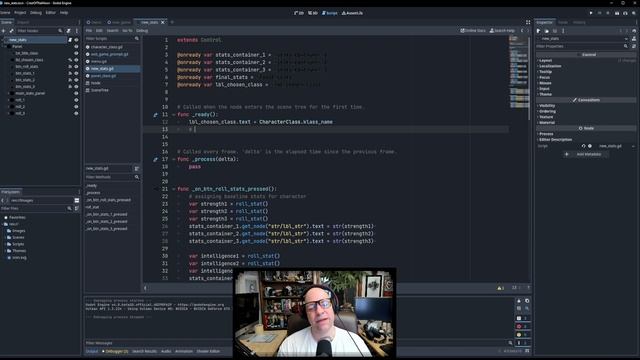Click the movie maker mode icon
This screenshot has width=640, height=360.
(x=634, y=13)
